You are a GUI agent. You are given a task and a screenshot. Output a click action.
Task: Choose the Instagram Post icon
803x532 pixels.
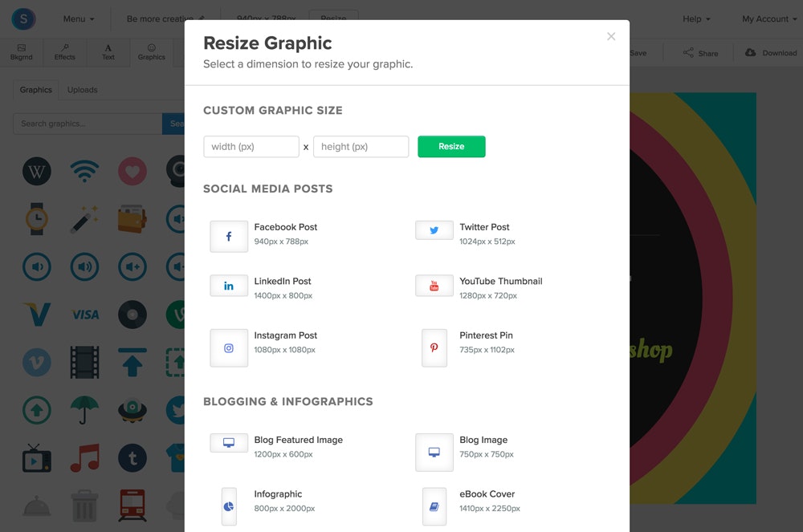pos(229,348)
